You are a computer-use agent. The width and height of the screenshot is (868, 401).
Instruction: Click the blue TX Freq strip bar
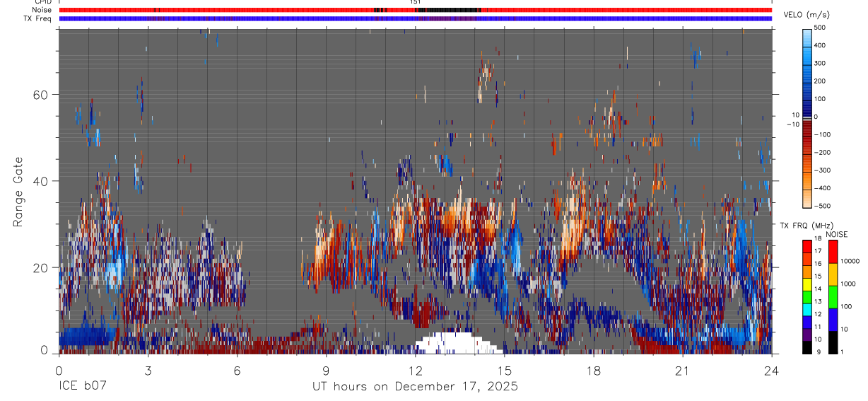[416, 18]
